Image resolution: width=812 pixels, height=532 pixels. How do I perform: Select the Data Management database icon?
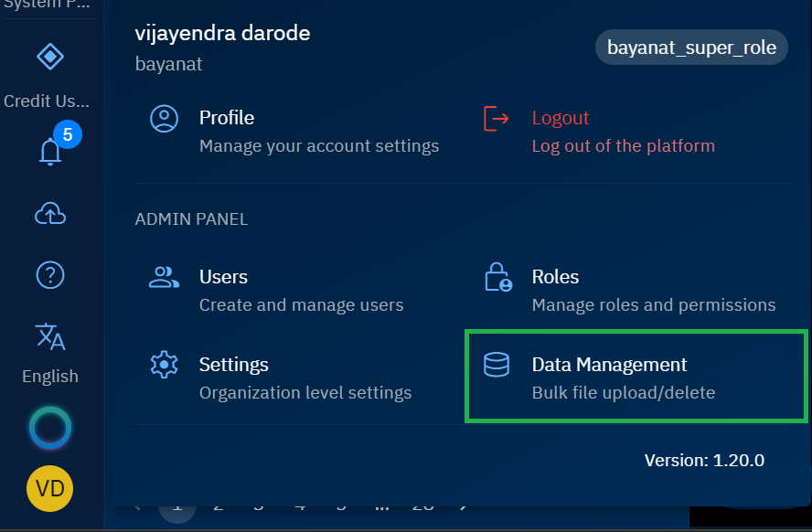point(497,364)
